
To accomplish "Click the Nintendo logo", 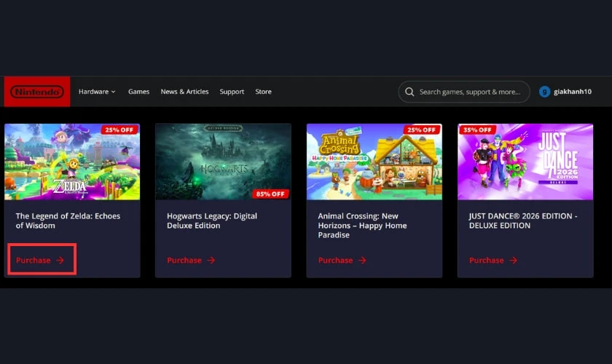I will coord(37,92).
